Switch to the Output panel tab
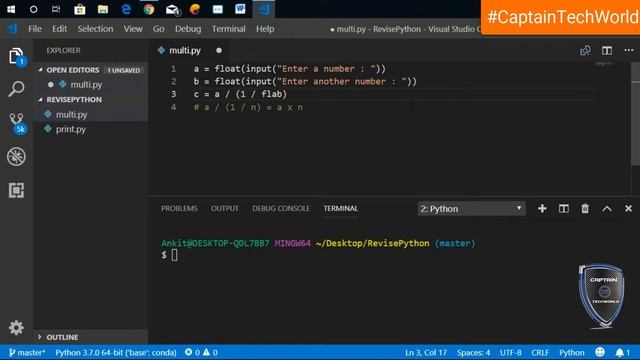This screenshot has width=640, height=360. (224, 209)
